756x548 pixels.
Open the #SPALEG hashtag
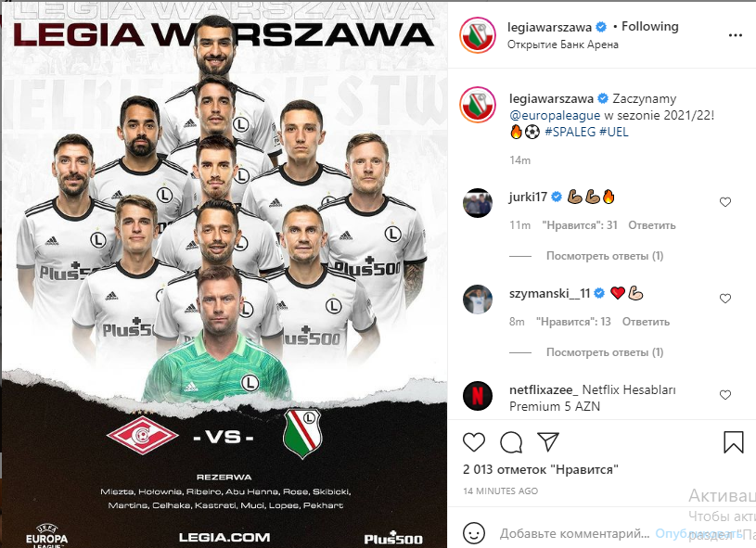point(570,132)
